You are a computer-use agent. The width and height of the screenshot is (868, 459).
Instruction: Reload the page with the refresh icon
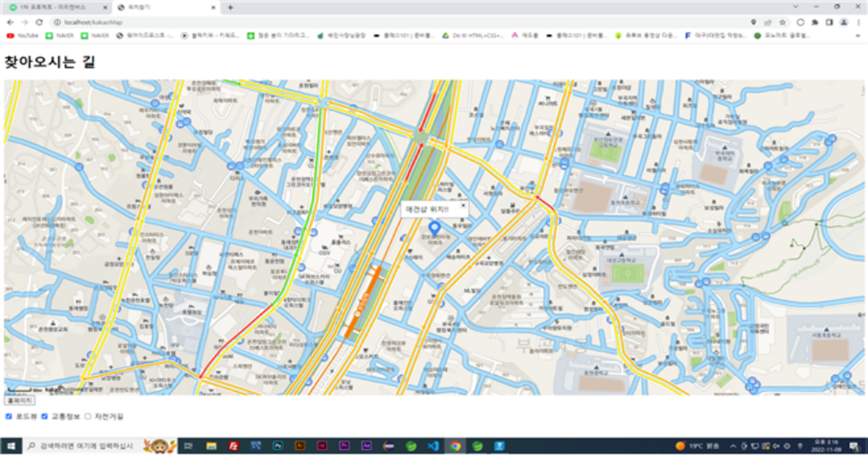tap(39, 22)
